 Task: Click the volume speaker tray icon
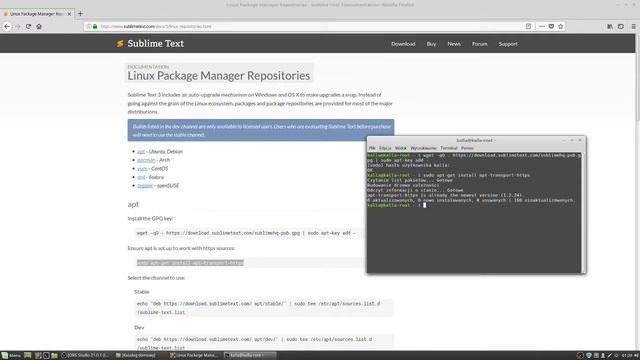pyautogui.click(x=636, y=356)
